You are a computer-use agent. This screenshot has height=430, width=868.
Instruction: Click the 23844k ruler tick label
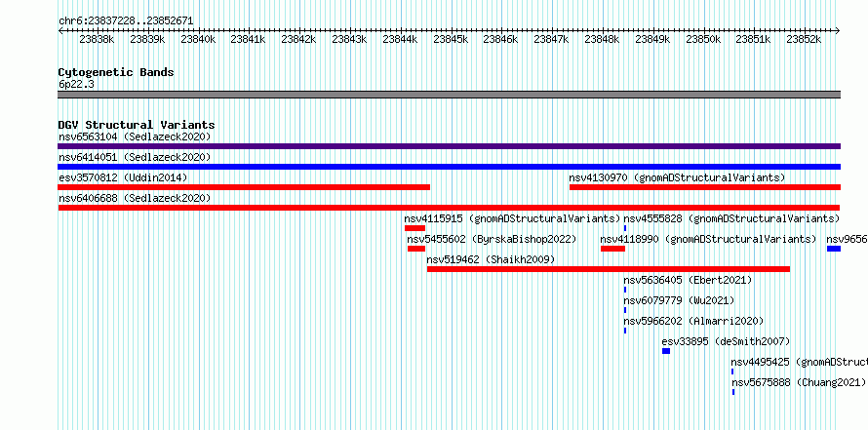click(400, 39)
